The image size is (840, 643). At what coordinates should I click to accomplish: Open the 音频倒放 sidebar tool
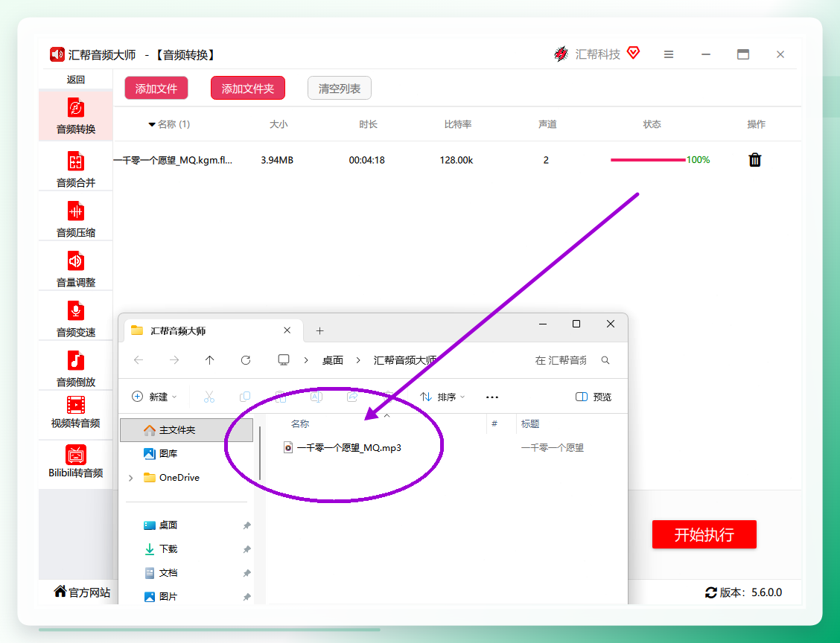[75, 369]
